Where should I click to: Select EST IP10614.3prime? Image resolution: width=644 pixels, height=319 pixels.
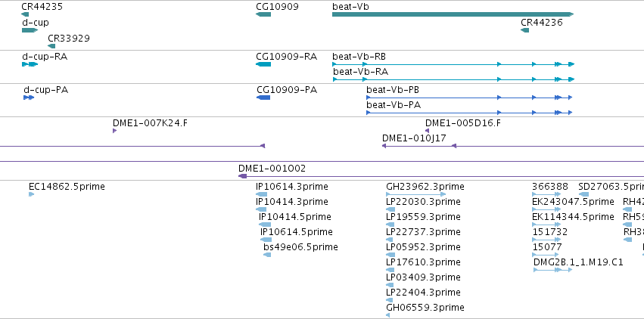tap(261, 194)
